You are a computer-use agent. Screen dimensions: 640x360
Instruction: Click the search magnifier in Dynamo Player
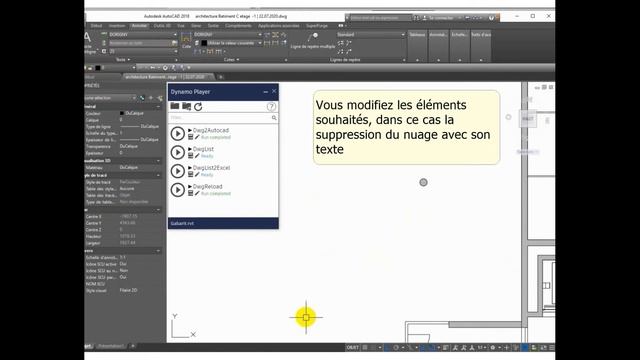[x=274, y=118]
